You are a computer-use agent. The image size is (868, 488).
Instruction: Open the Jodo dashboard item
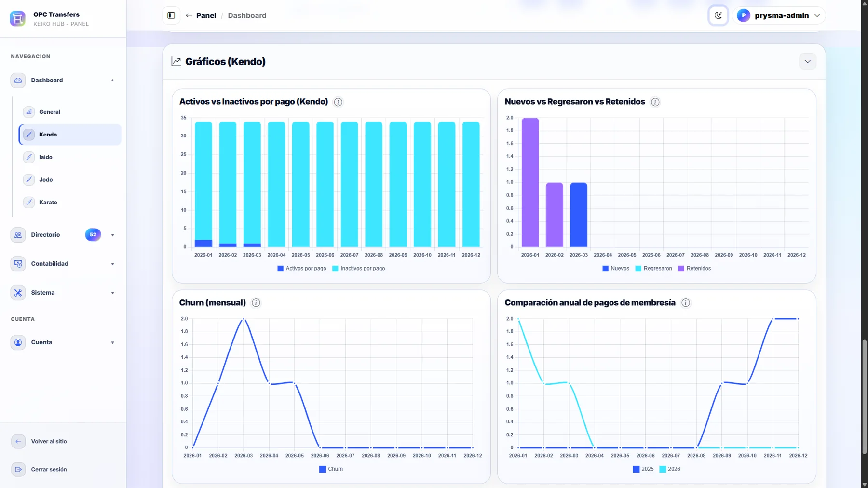(70, 180)
